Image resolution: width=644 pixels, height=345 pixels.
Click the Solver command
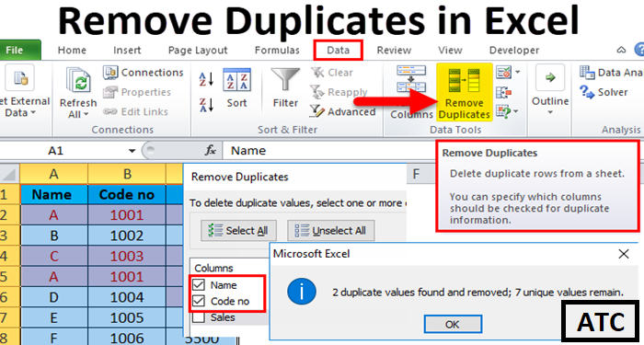604,92
